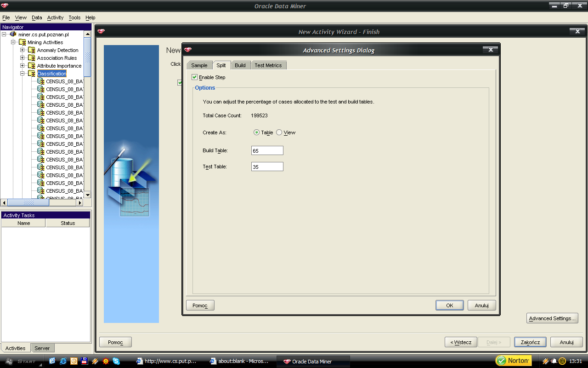
Task: Click the Anomaly Detection folder icon
Action: 32,50
